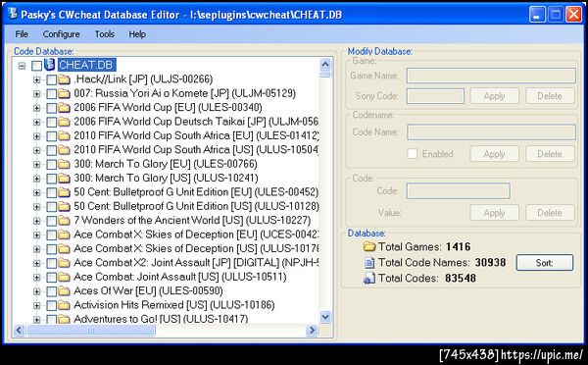
Task: Click the Game Name input field
Action: (x=491, y=76)
